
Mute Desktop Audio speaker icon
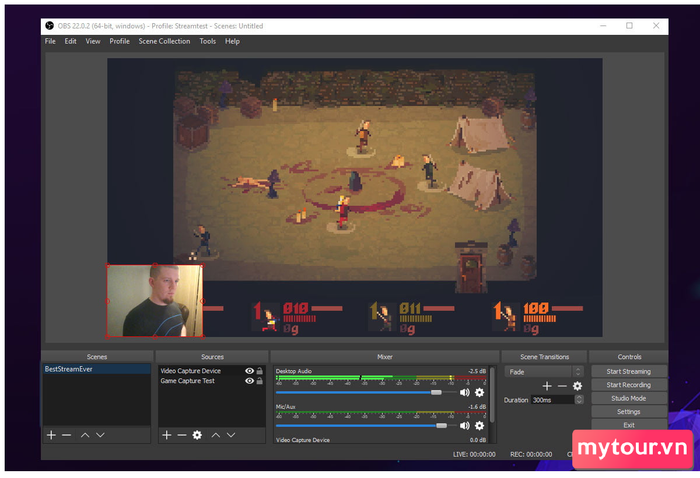click(465, 392)
